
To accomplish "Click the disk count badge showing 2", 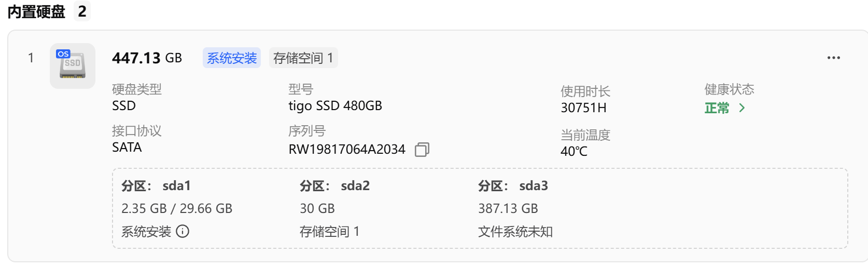I will (x=82, y=11).
